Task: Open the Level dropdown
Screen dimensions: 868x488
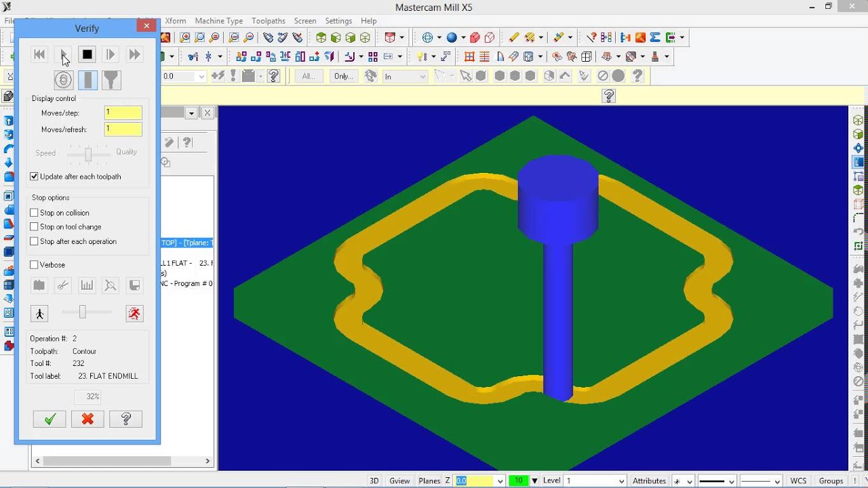Action: point(622,481)
